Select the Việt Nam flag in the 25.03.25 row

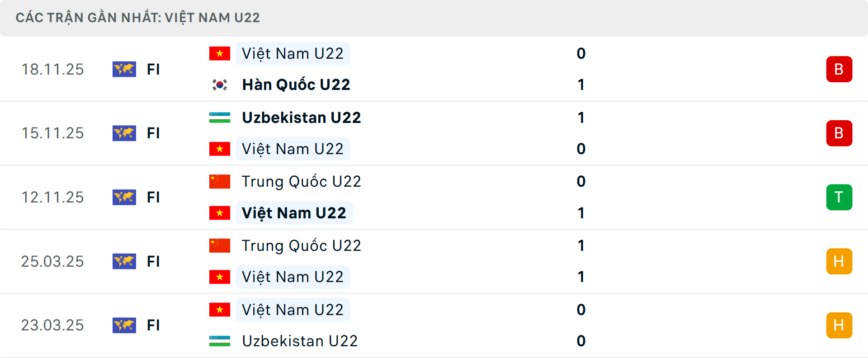click(x=220, y=277)
